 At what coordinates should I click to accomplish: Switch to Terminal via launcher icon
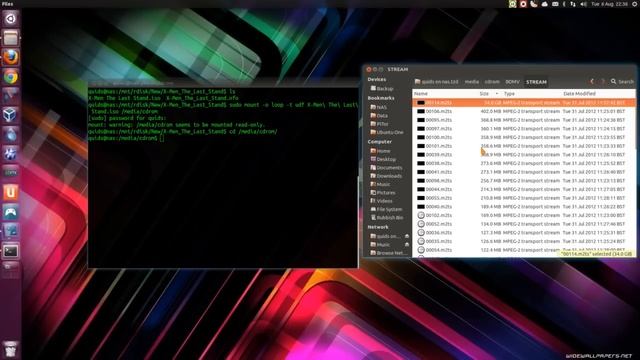11,251
